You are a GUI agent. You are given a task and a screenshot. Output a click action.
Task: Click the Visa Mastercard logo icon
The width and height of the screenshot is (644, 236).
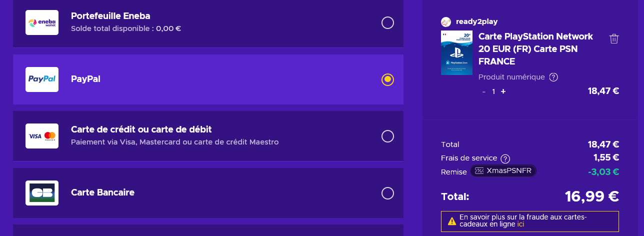42,136
